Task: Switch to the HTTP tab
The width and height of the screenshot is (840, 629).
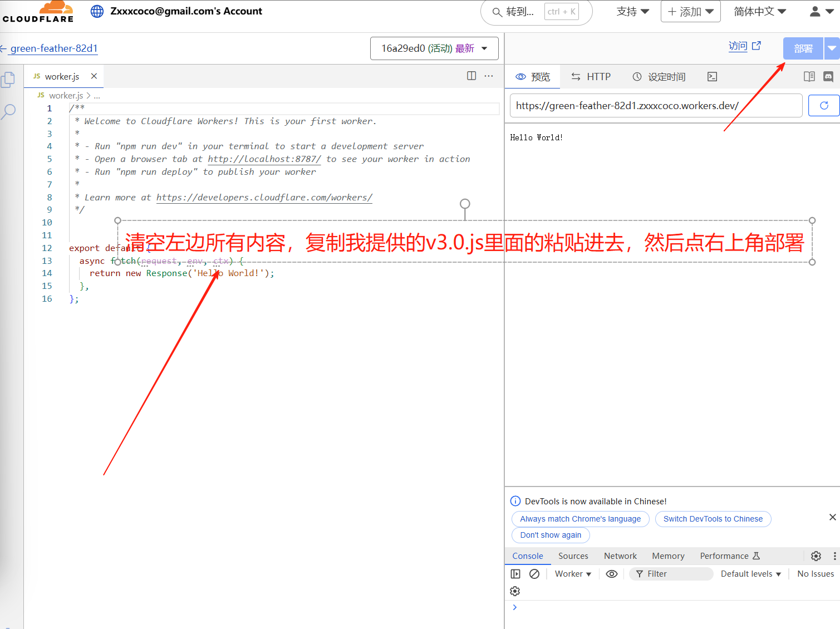Action: click(x=591, y=77)
